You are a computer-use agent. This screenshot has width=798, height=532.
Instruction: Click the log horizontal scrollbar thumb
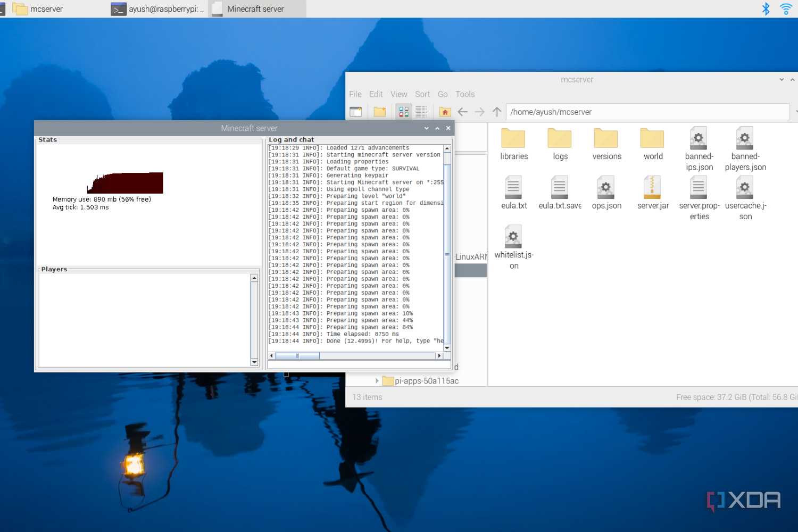[297, 356]
